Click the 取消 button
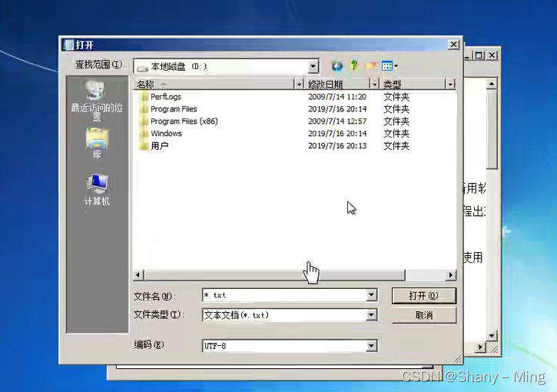The image size is (557, 392). click(424, 315)
